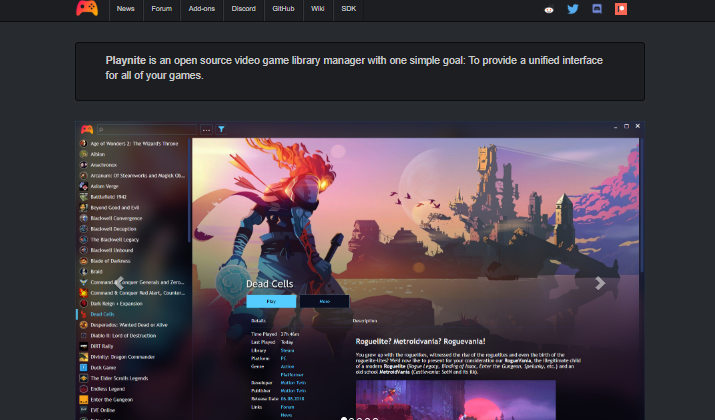This screenshot has width=715, height=420.
Task: Open the Twitter bird icon
Action: tap(573, 9)
